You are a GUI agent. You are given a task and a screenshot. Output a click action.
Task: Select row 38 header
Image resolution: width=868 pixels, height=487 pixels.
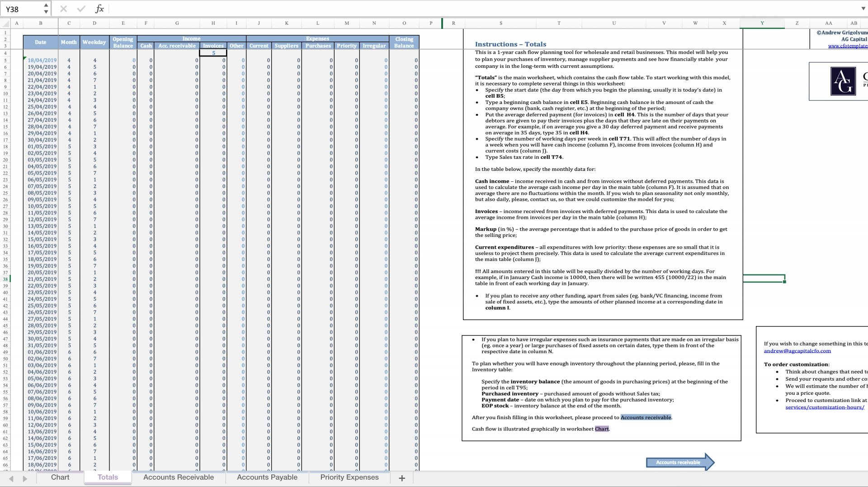coord(5,279)
